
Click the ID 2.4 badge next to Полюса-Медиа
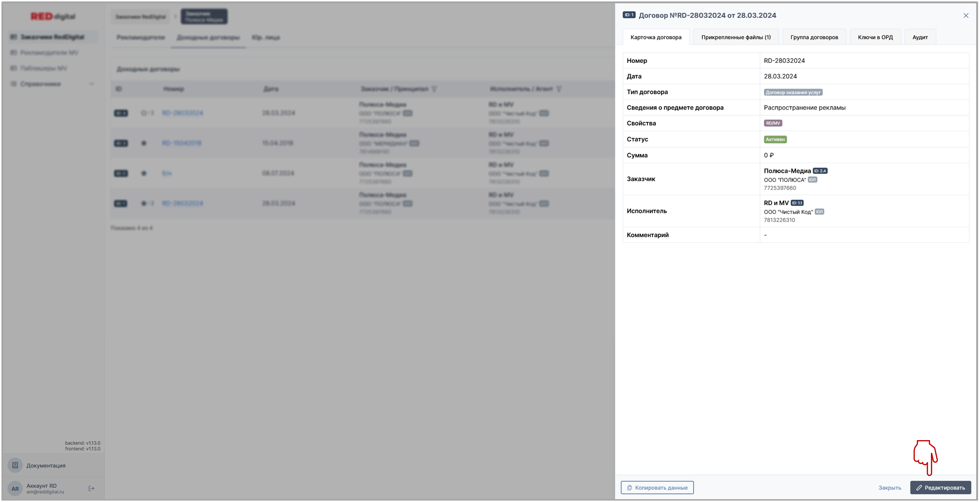(820, 171)
